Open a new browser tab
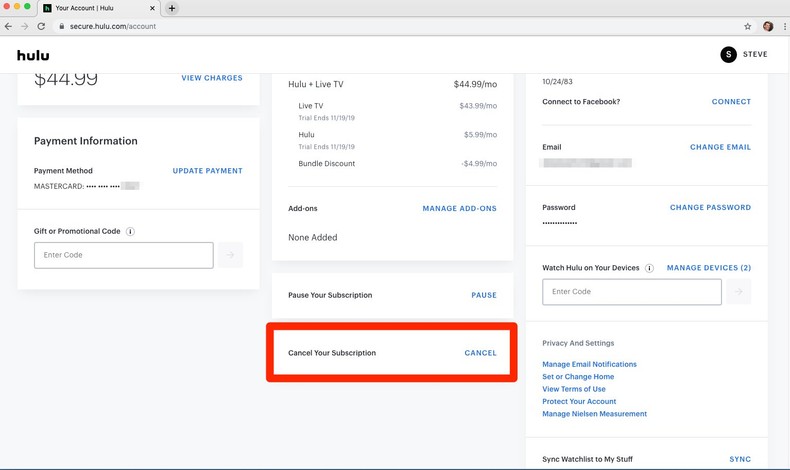Viewport: 790px width, 470px height. 171,8
